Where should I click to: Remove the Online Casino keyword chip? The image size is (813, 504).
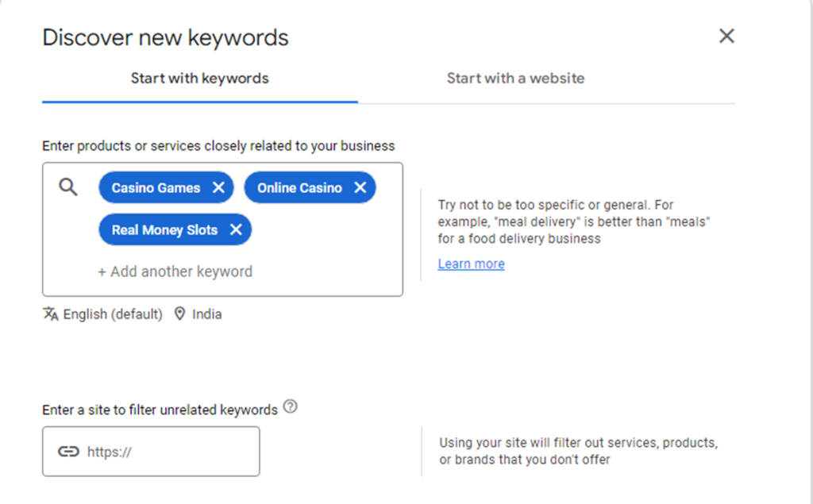tap(360, 187)
